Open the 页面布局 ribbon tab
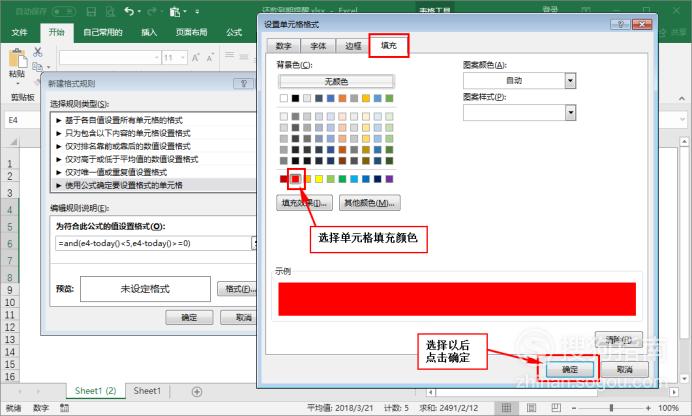The height and width of the screenshot is (416, 692). pyautogui.click(x=192, y=32)
